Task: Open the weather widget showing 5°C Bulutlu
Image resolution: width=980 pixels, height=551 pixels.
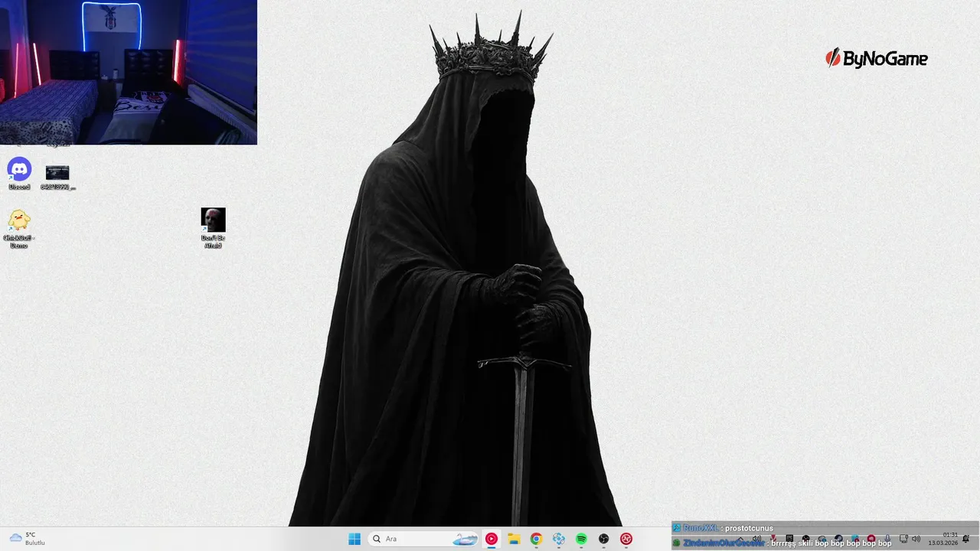Action: [28, 539]
